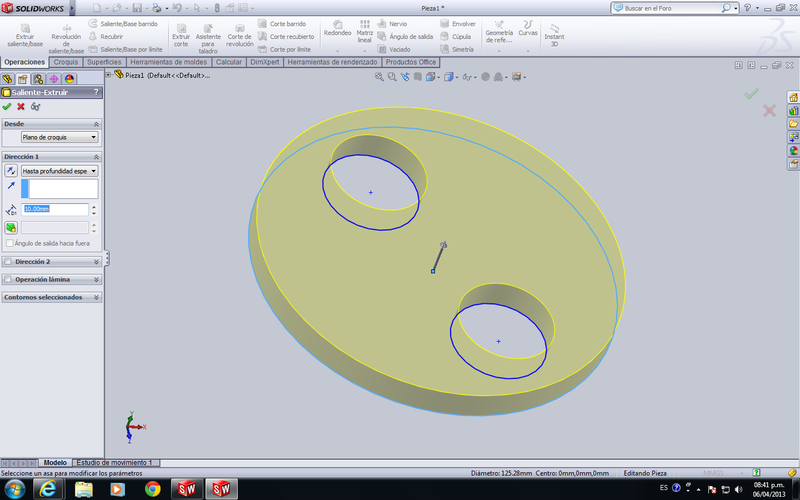Open the ConfigurationManager tab icon

pos(38,79)
